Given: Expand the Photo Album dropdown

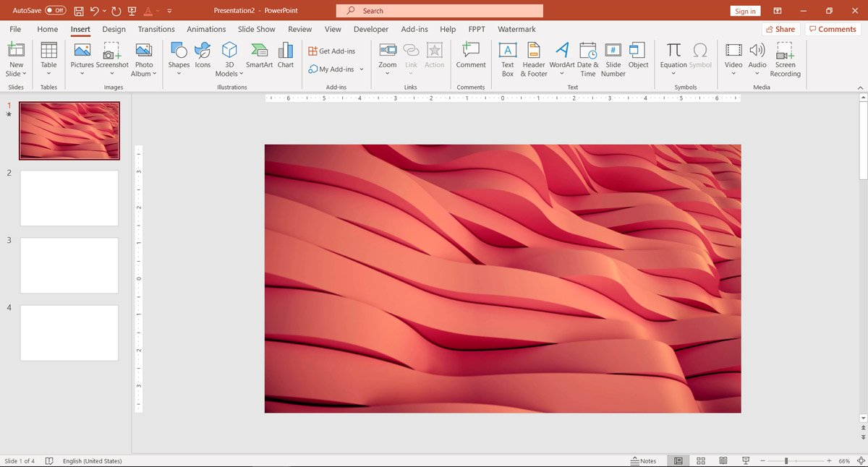Looking at the screenshot, I should [x=154, y=74].
